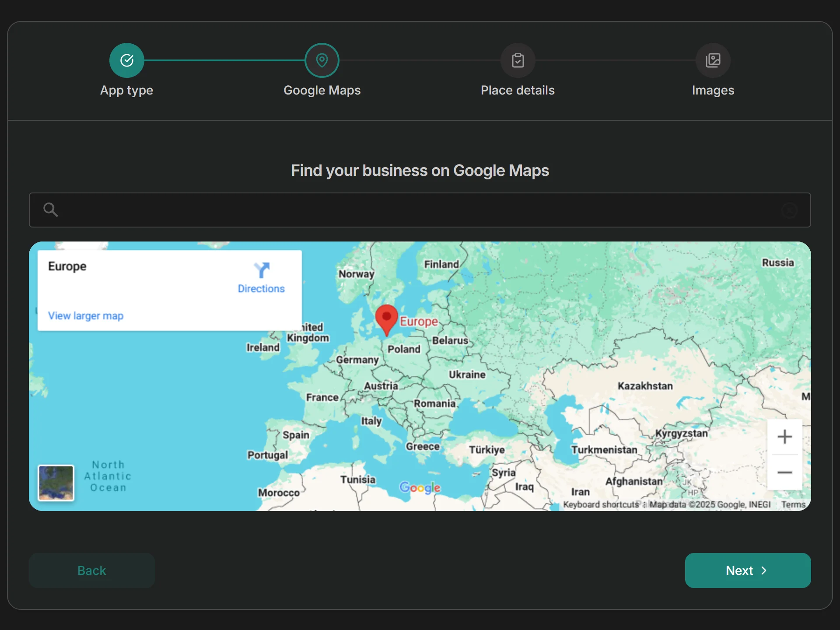840x630 pixels.
Task: Open View larger map link
Action: 86,316
